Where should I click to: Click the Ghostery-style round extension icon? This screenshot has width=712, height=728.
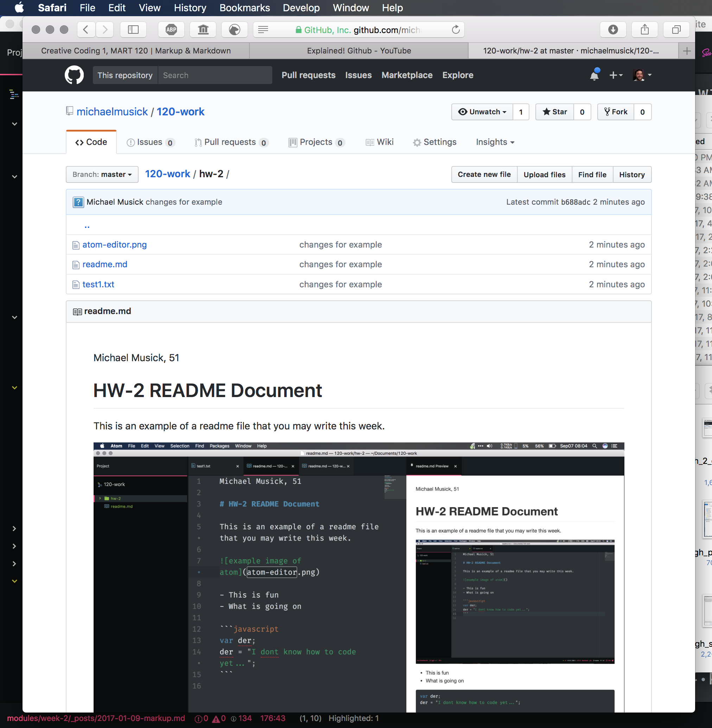click(x=235, y=30)
